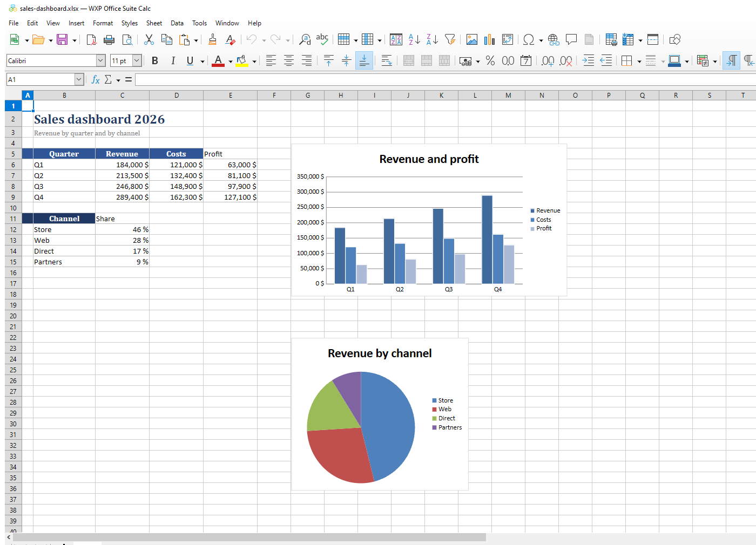
Task: Toggle the Align Bottom button
Action: (364, 61)
